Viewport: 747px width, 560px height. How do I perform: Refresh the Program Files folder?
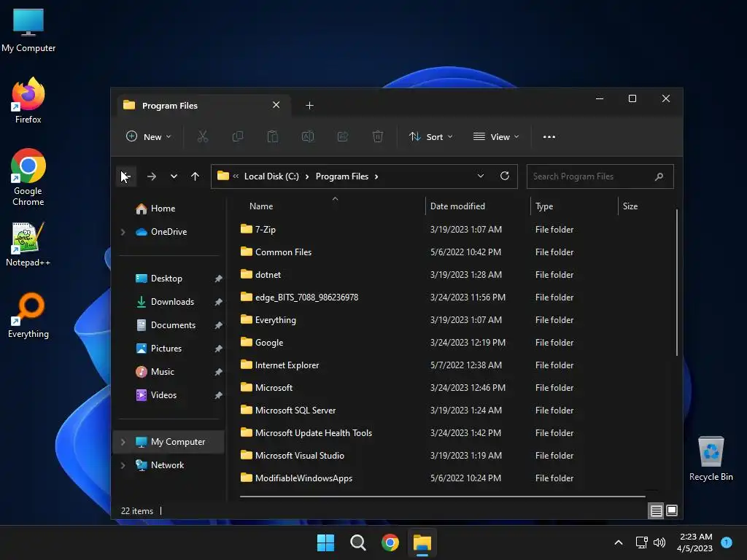coord(505,176)
